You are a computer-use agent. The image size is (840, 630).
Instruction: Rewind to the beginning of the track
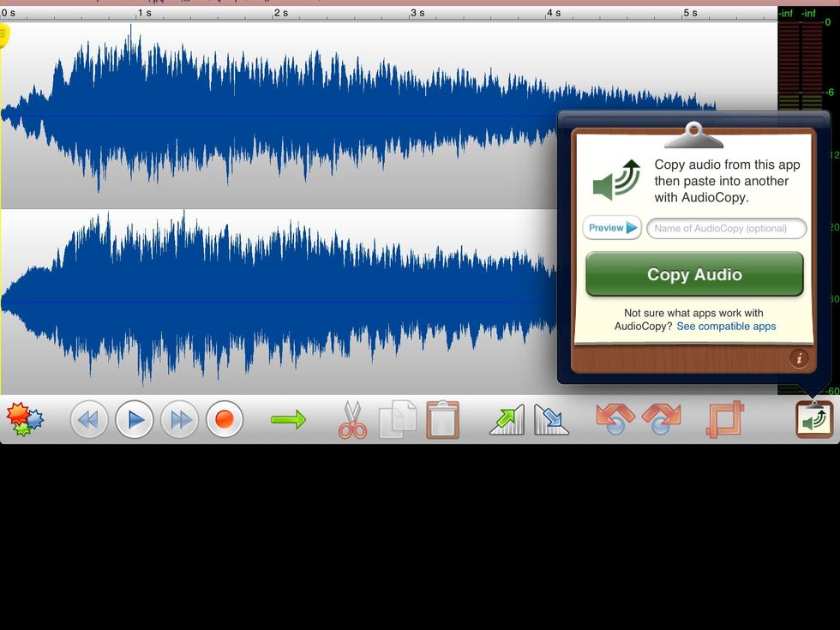[89, 419]
